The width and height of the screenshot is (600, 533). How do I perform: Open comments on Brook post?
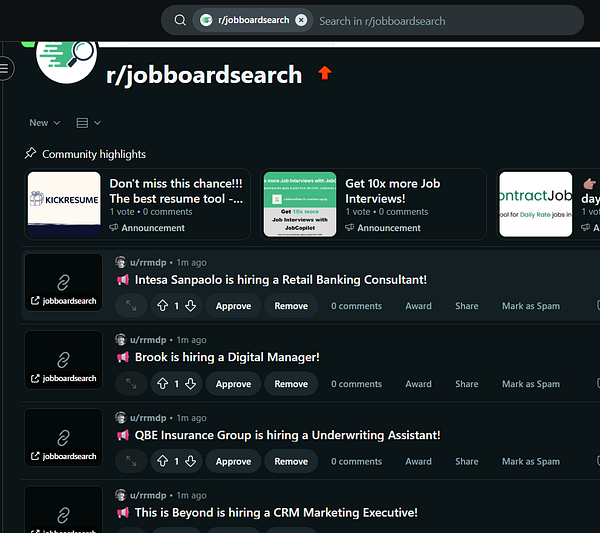pos(356,384)
